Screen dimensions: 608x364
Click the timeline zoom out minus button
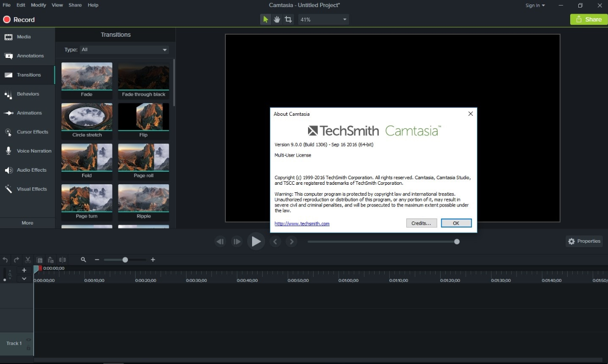pyautogui.click(x=97, y=260)
